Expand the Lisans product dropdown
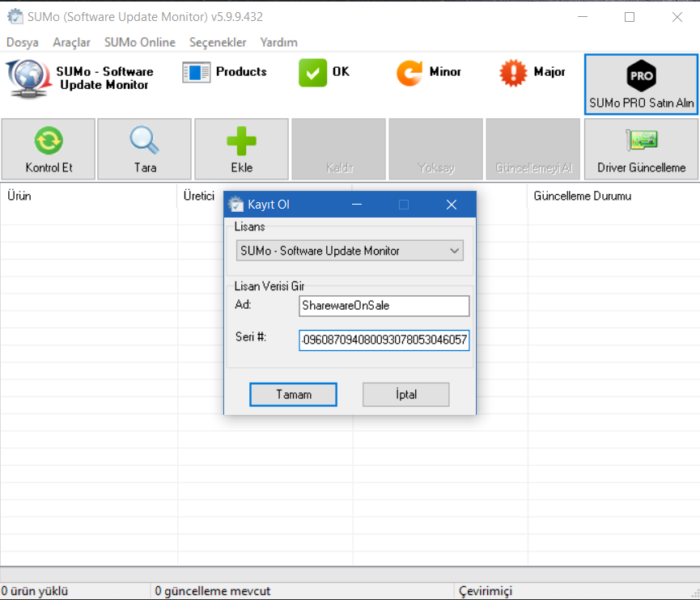The height and width of the screenshot is (600, 700). click(350, 251)
